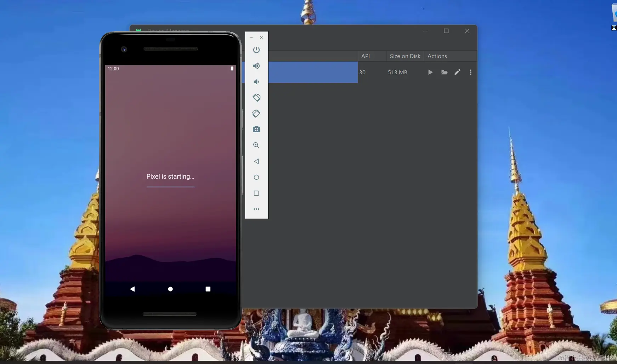Rotate the emulator left
The image size is (617, 364).
point(256,98)
